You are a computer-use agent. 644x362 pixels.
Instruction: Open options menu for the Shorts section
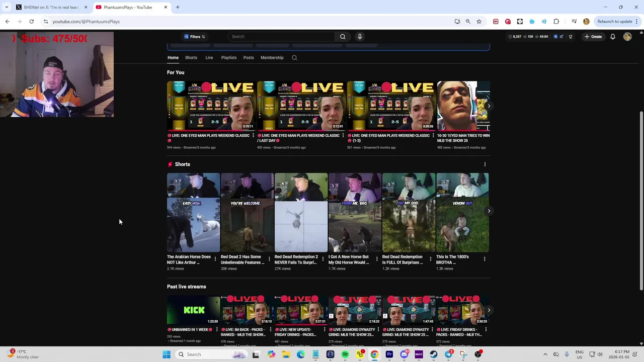485,164
